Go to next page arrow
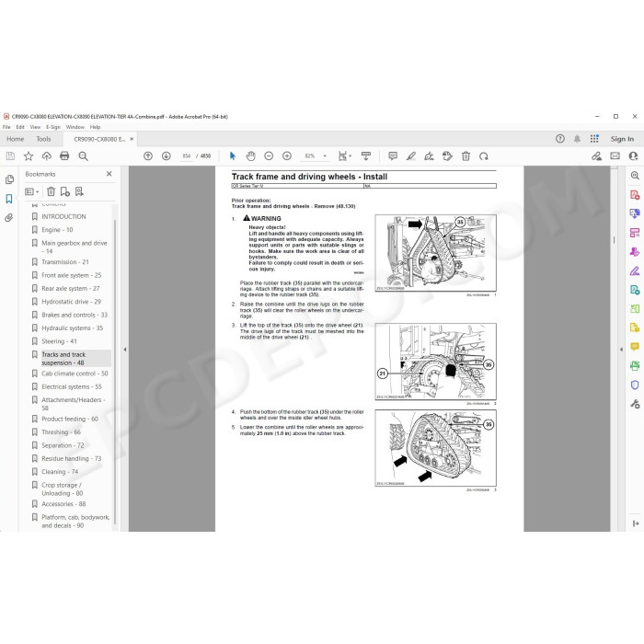The width and height of the screenshot is (644, 644). (166, 156)
